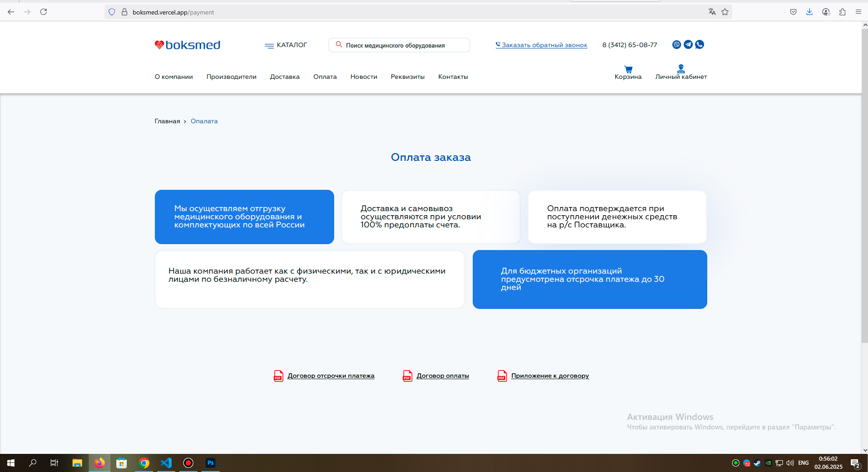This screenshot has width=868, height=472.
Task: Open File Explorer from taskbar
Action: (77, 463)
